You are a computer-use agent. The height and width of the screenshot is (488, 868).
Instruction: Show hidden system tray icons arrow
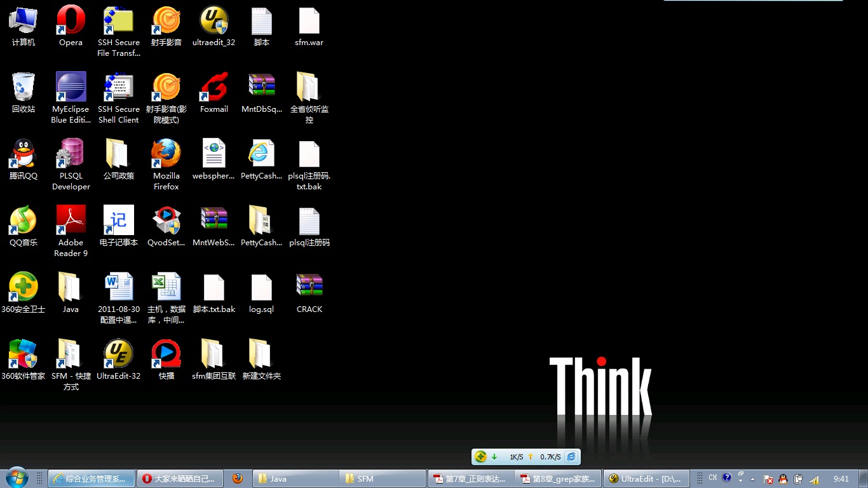753,479
